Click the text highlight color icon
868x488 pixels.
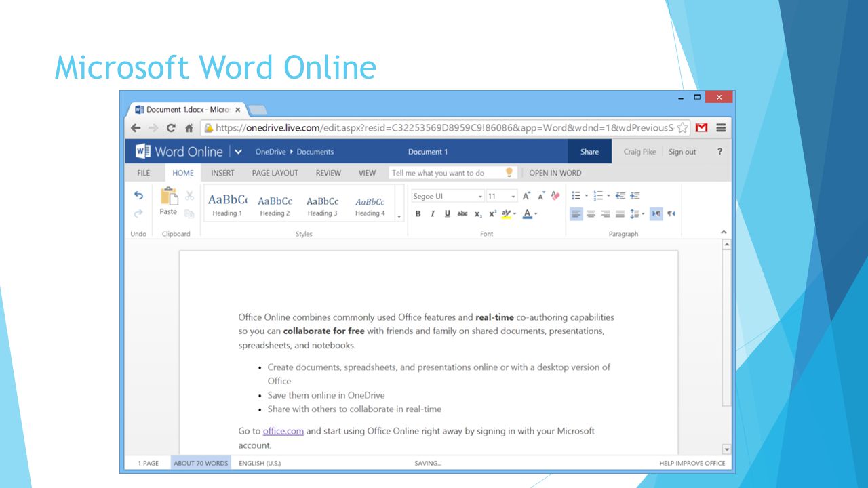[x=506, y=213]
